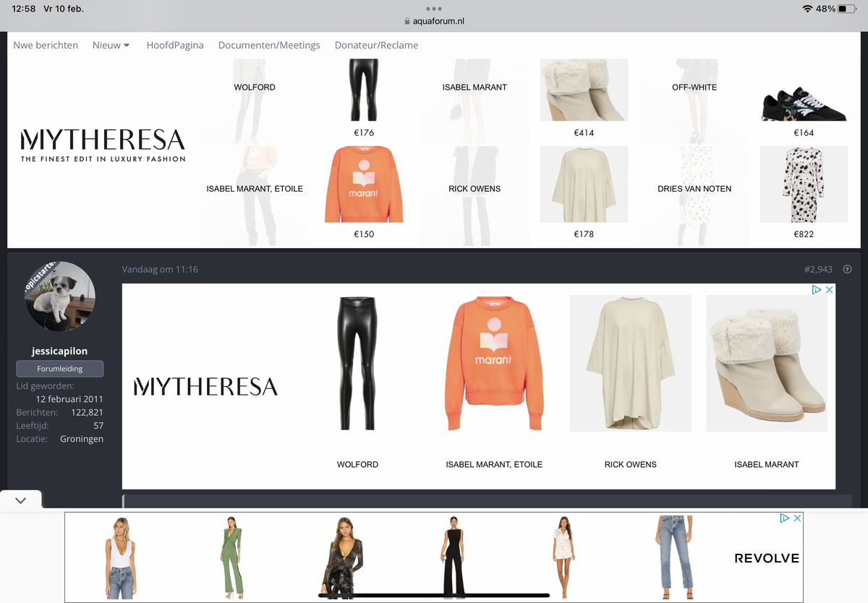Close the Revolve banner ad
Screen dimensions: 868x603
tap(797, 518)
